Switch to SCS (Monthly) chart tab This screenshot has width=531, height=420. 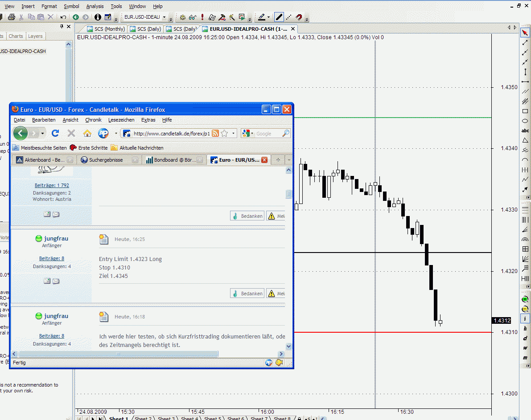106,29
